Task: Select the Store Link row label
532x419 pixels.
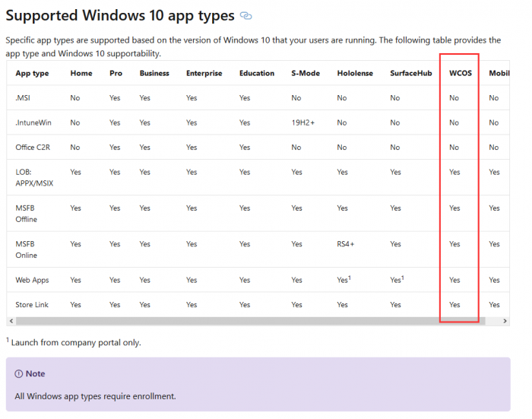Action: [x=33, y=305]
